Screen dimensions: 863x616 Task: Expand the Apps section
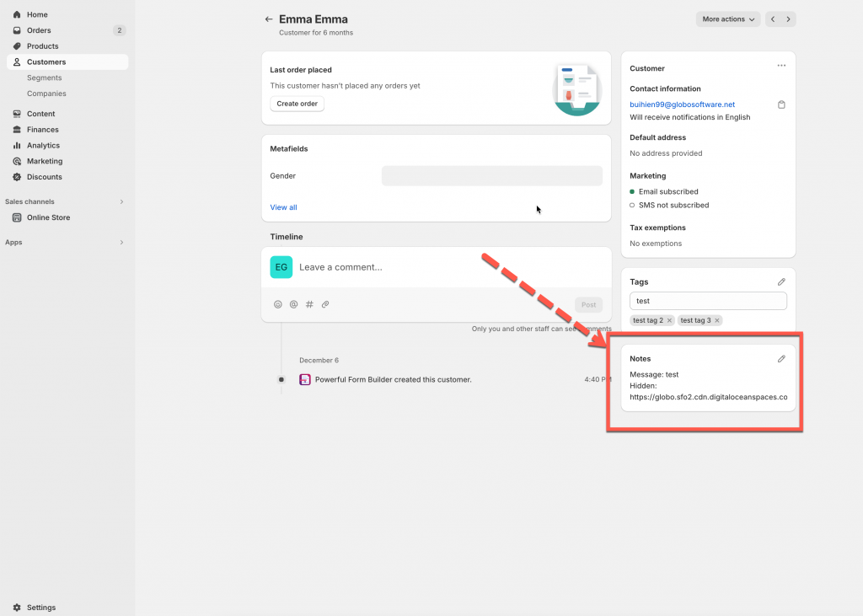(121, 243)
